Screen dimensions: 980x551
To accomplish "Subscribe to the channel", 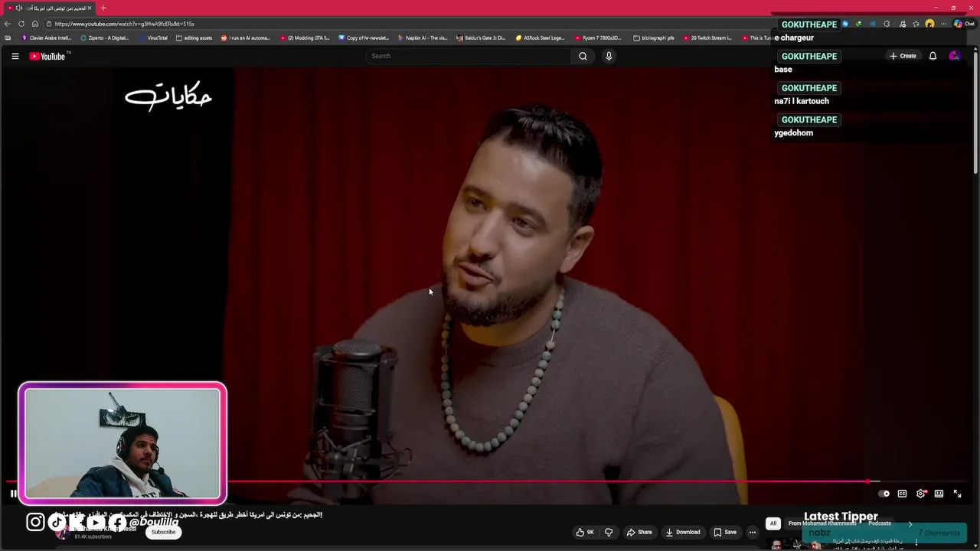I will [163, 532].
